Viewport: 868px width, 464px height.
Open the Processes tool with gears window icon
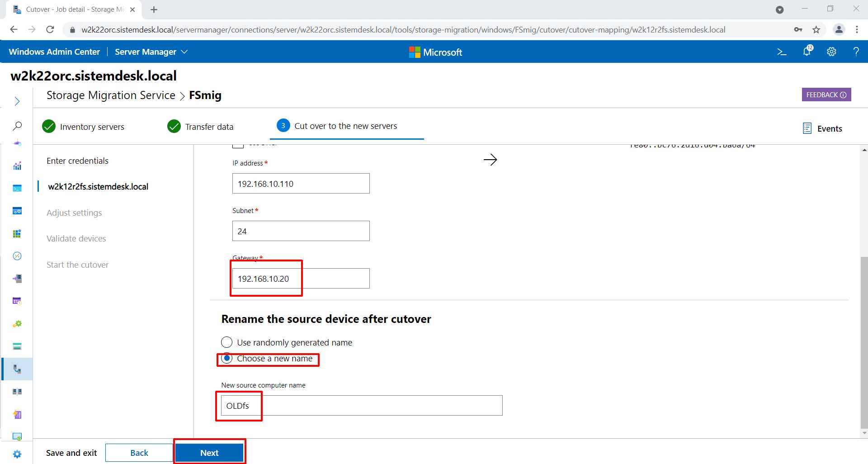(x=17, y=211)
